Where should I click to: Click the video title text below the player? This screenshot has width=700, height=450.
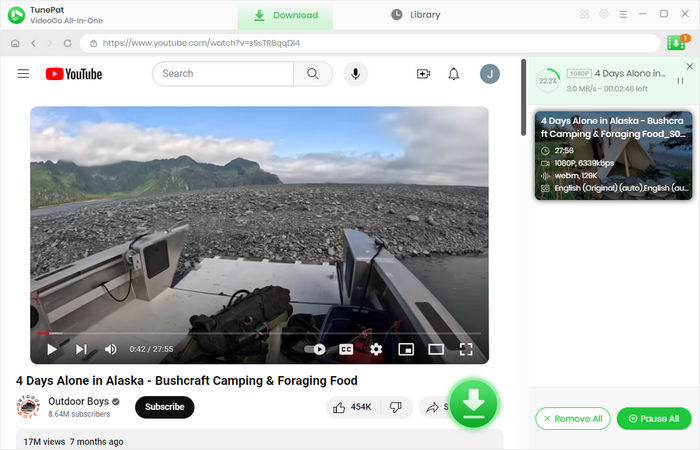click(x=187, y=381)
